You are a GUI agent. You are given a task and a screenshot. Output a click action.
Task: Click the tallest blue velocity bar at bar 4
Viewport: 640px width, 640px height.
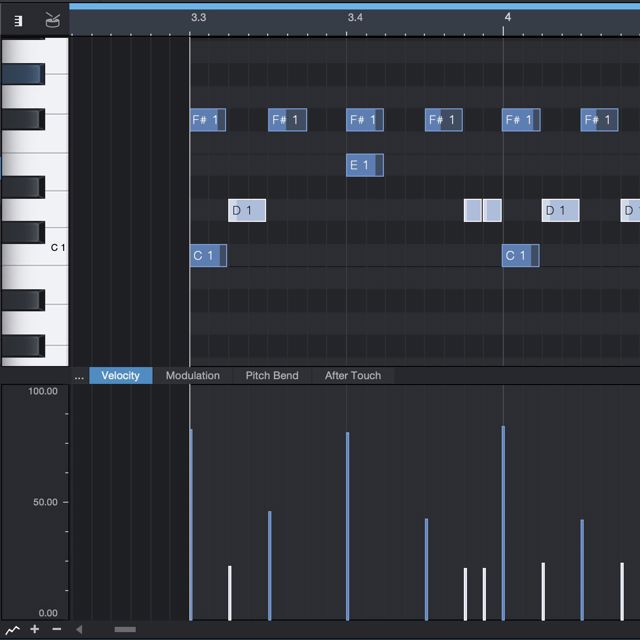tap(503, 523)
